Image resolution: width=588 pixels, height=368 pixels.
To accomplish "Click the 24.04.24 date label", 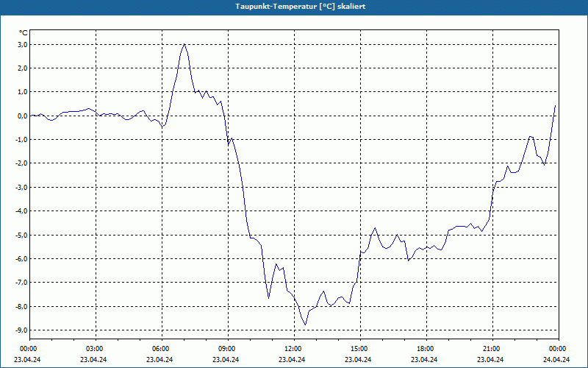I will 556,359.
